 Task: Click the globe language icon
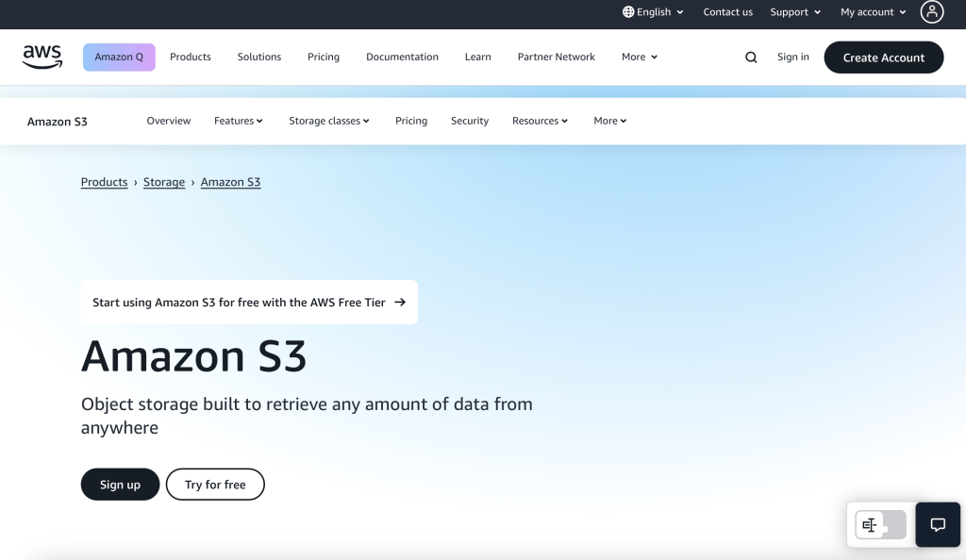(x=627, y=11)
